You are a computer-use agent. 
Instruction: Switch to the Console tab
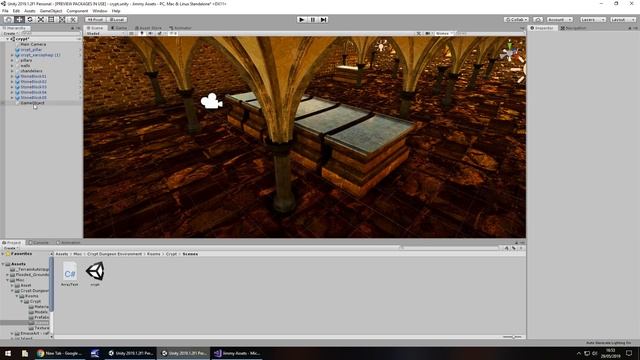[38, 242]
